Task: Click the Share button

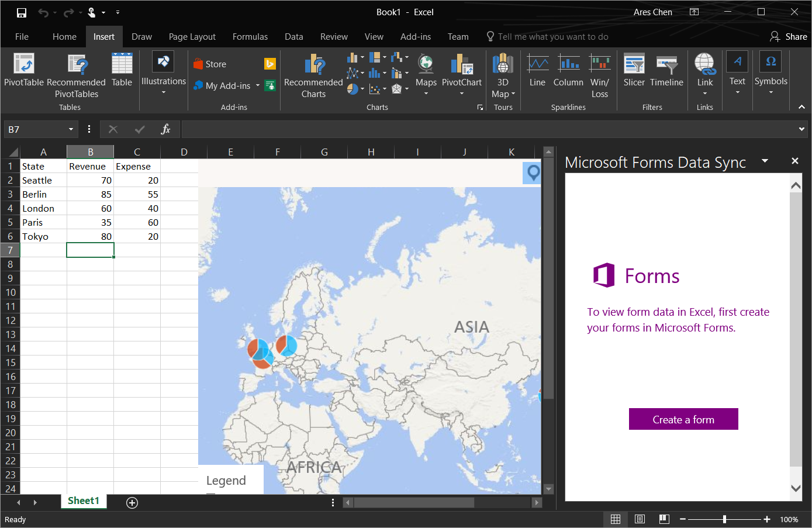Action: [789, 37]
